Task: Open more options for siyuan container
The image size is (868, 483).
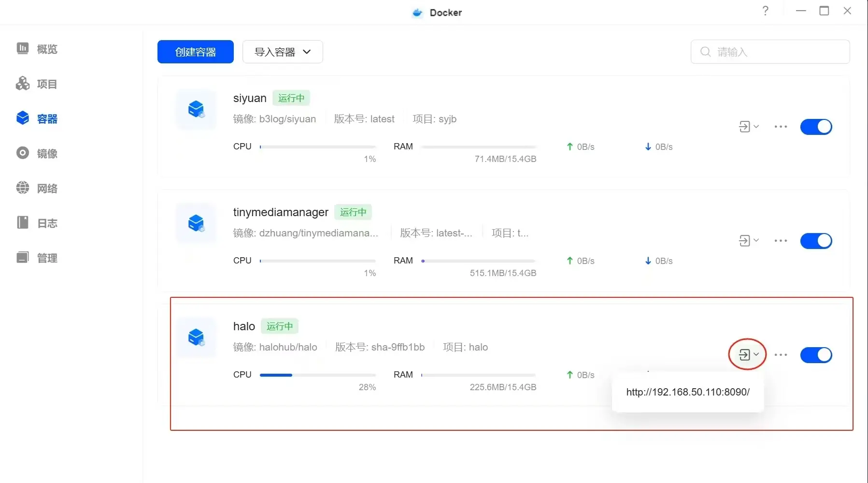Action: point(781,127)
